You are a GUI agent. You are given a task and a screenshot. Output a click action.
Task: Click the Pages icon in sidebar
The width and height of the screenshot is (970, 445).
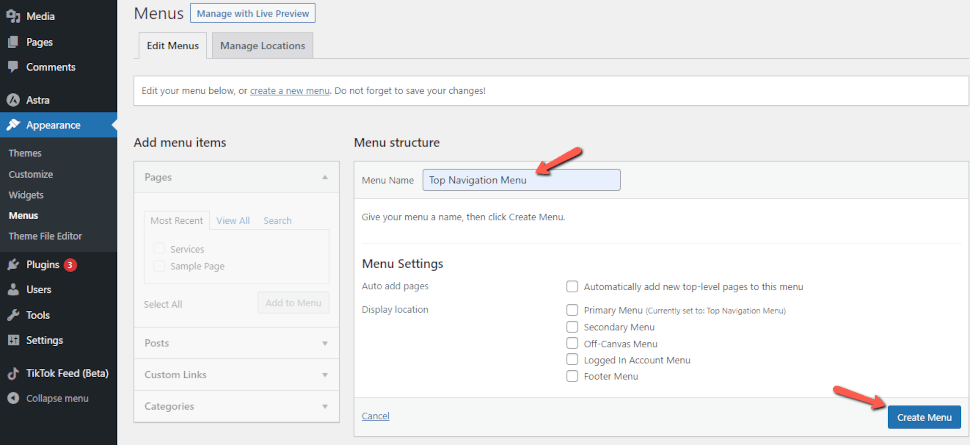click(x=13, y=42)
